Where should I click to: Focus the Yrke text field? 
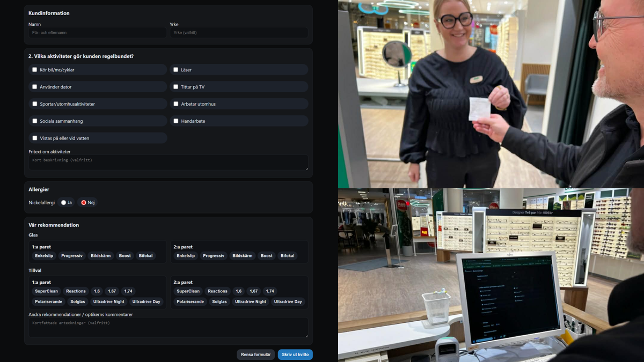coord(239,33)
